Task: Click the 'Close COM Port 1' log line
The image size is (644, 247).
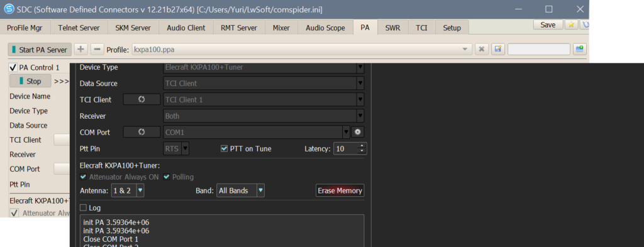Action: (111, 239)
